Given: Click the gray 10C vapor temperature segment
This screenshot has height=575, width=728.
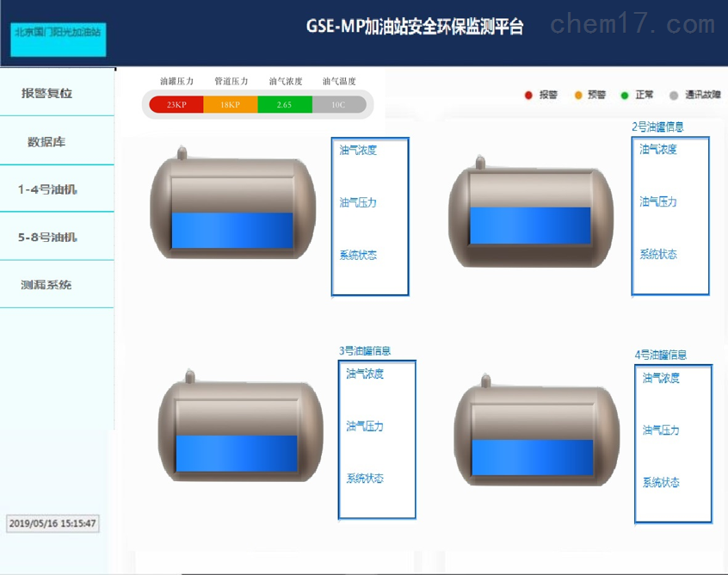Looking at the screenshot, I should (x=339, y=104).
